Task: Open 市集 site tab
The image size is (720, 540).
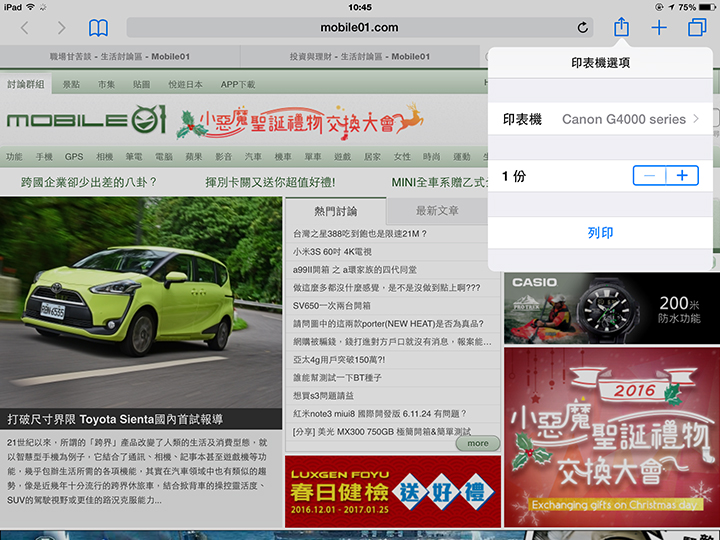Action: (x=106, y=84)
